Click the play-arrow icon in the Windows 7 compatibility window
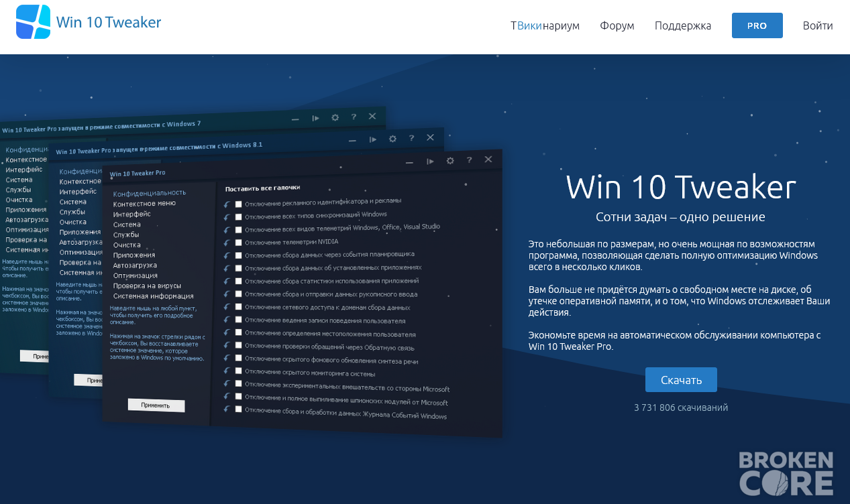The width and height of the screenshot is (850, 504). (x=315, y=118)
